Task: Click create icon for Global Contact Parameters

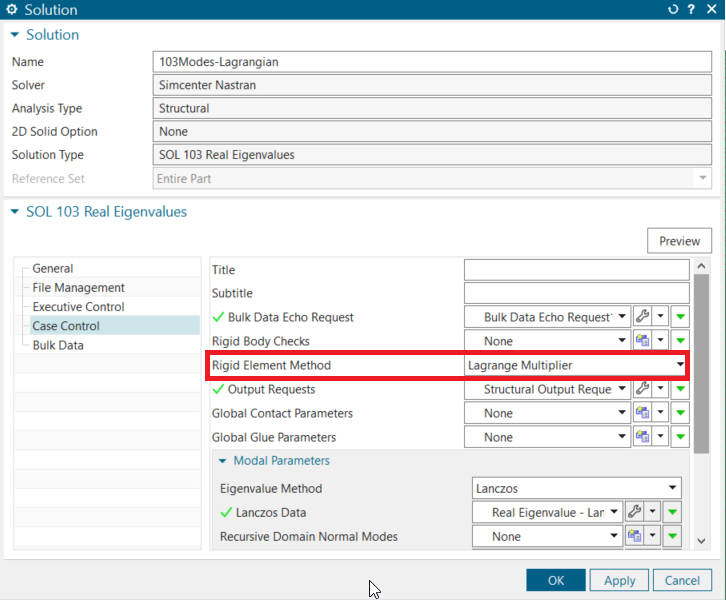Action: coord(644,413)
